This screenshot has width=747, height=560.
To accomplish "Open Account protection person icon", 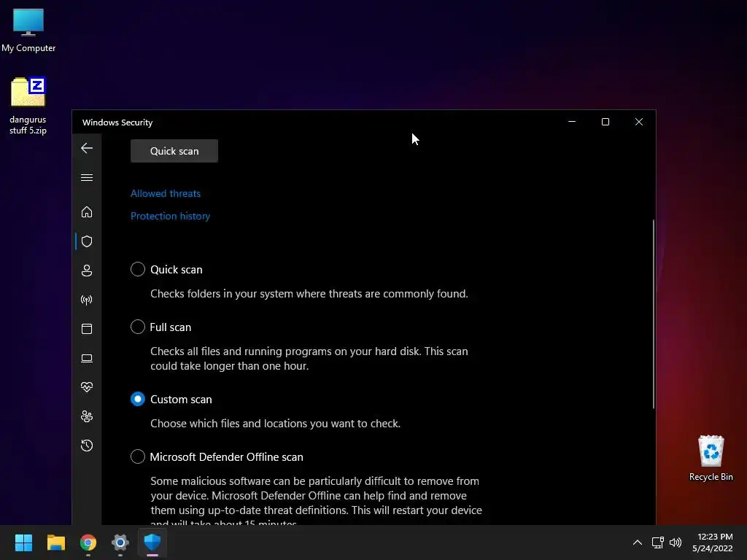I will coord(87,271).
